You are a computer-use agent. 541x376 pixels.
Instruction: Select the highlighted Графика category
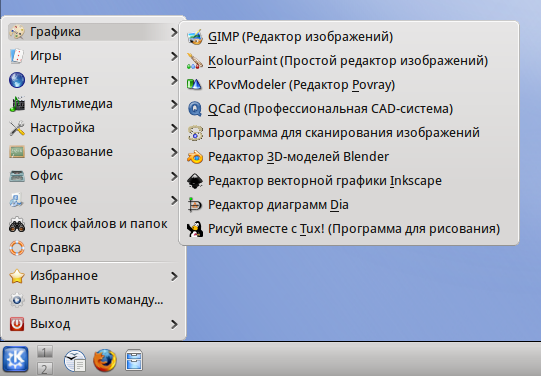click(x=93, y=32)
